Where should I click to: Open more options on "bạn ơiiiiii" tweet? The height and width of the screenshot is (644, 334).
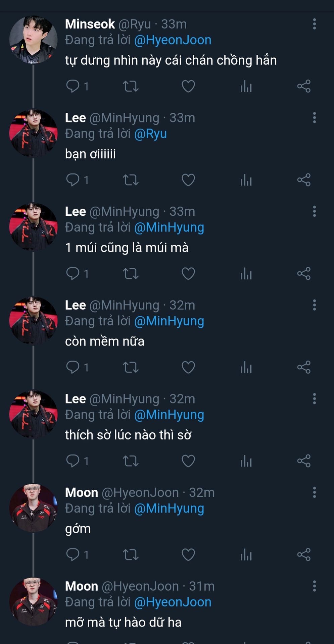315,118
